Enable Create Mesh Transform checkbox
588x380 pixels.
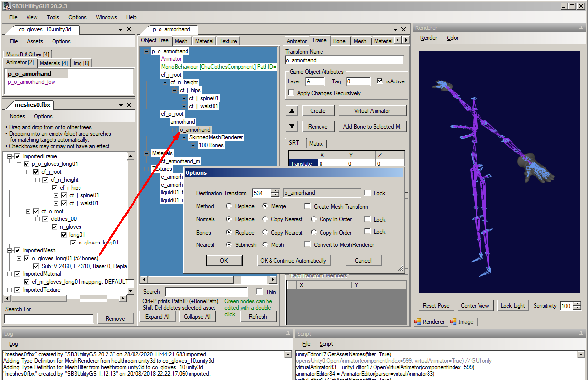pos(308,206)
